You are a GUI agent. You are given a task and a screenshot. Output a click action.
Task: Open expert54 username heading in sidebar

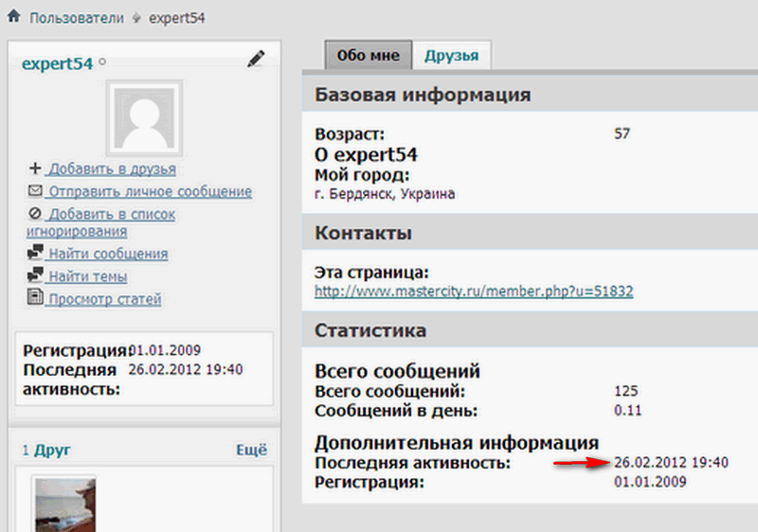pos(57,63)
